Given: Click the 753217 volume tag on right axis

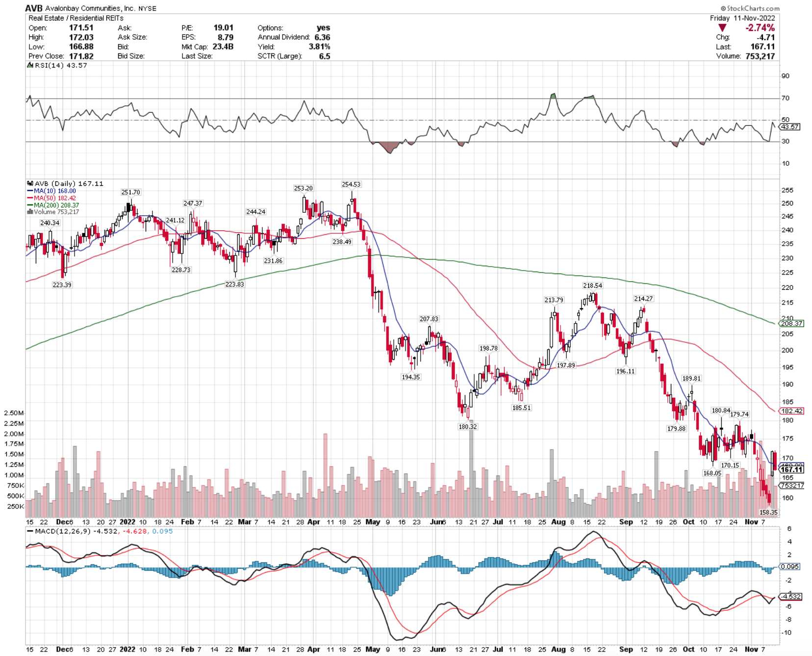Looking at the screenshot, I should [x=791, y=485].
